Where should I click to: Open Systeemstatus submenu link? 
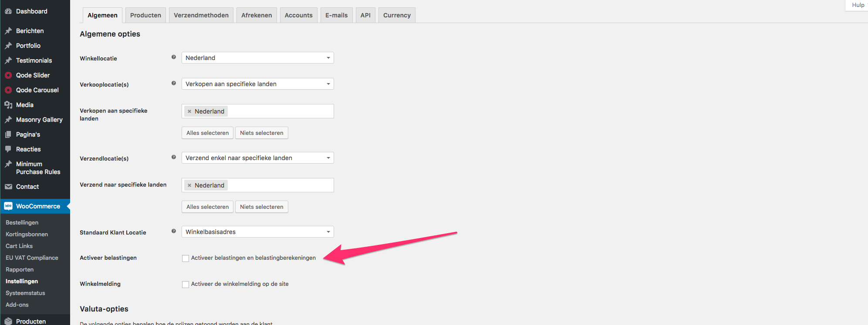pos(25,293)
